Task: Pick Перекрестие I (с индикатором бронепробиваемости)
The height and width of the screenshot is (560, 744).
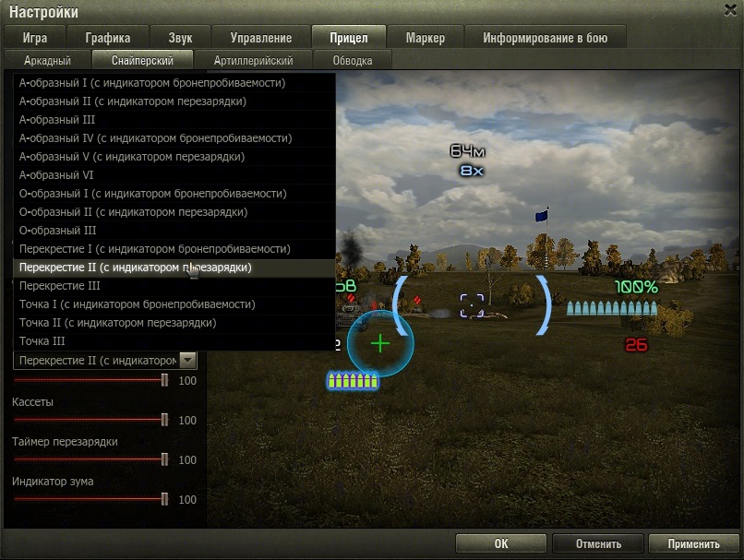Action: coord(174,249)
